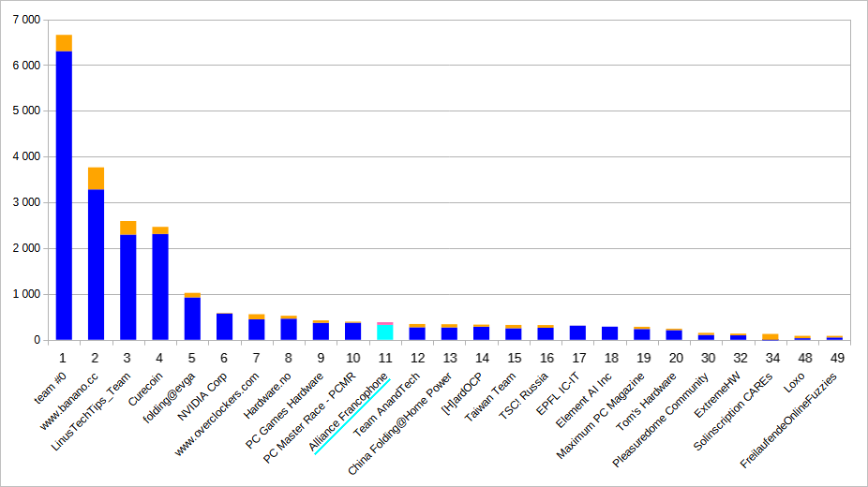
Task: Click the orange Solinscription CAREs bar at rank 34
Action: [771, 336]
